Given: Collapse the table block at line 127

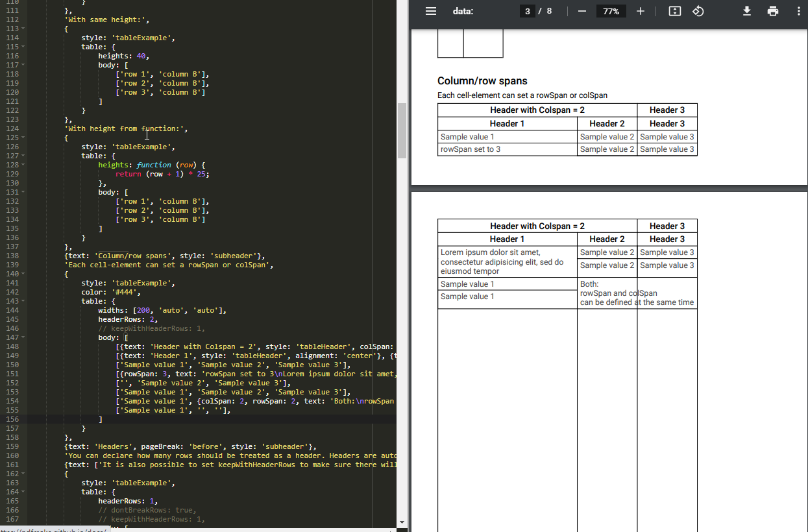Looking at the screenshot, I should click(x=24, y=155).
